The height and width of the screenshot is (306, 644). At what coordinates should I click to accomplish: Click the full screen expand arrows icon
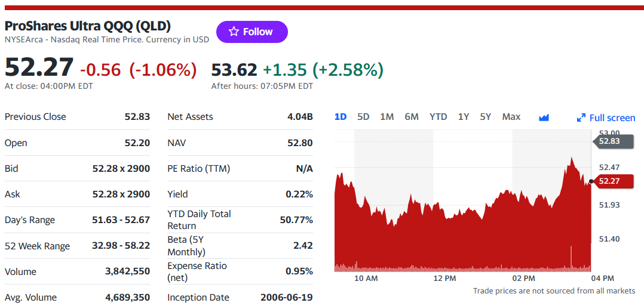tap(581, 118)
